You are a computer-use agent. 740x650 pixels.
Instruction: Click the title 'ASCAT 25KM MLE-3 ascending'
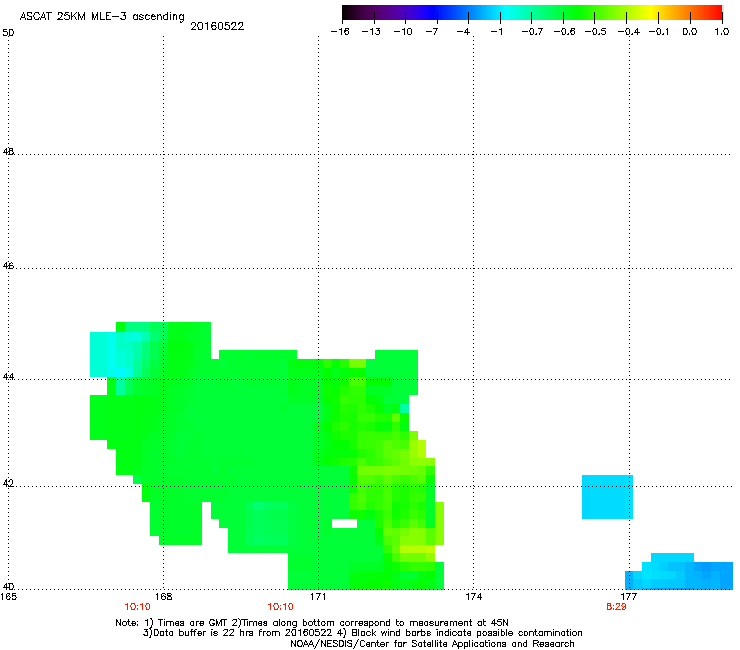tap(102, 16)
